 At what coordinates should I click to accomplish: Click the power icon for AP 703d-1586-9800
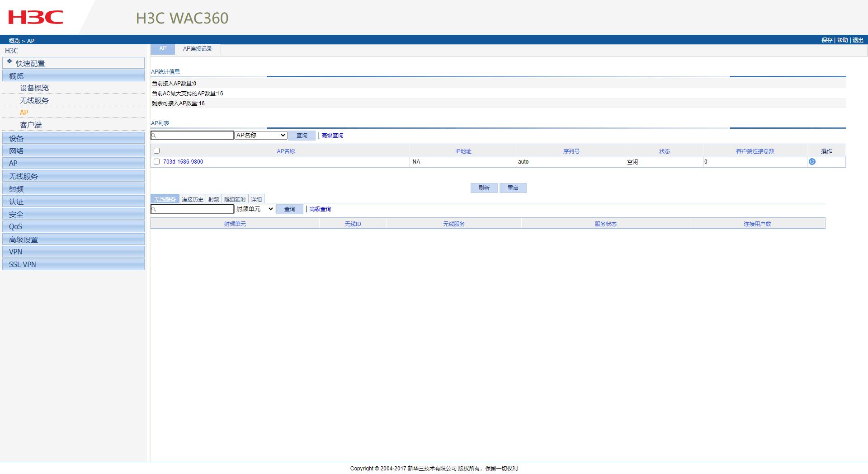click(x=812, y=161)
